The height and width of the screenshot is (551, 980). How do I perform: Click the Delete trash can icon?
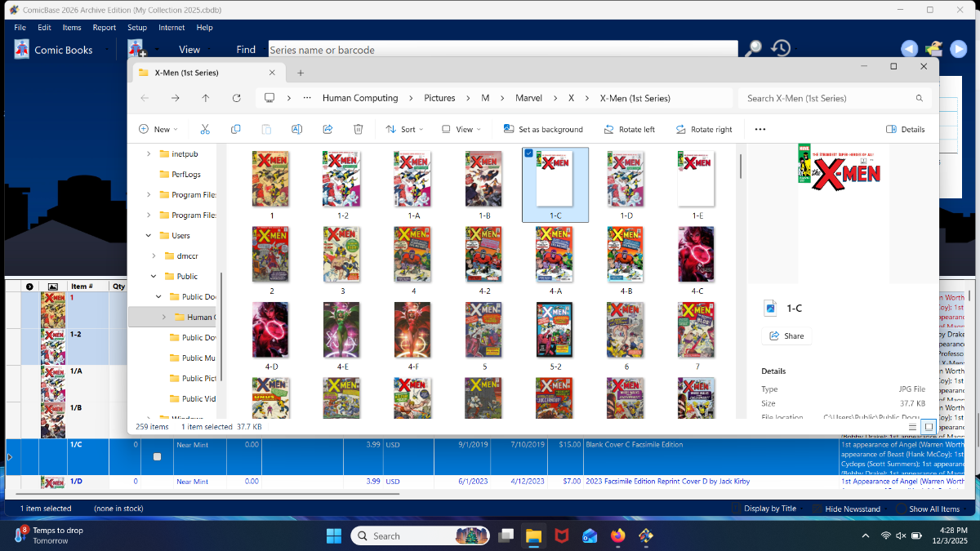358,129
